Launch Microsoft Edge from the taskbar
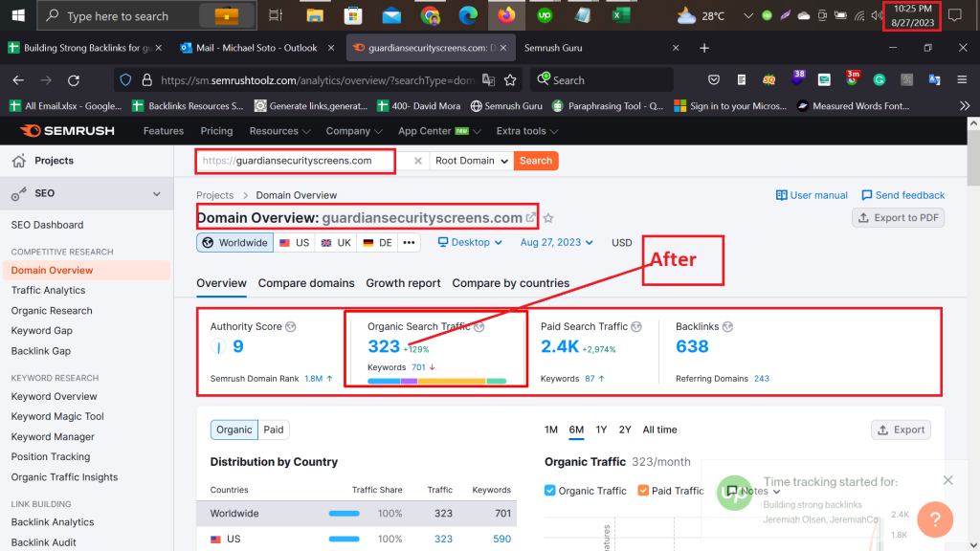The height and width of the screenshot is (551, 980). [467, 15]
